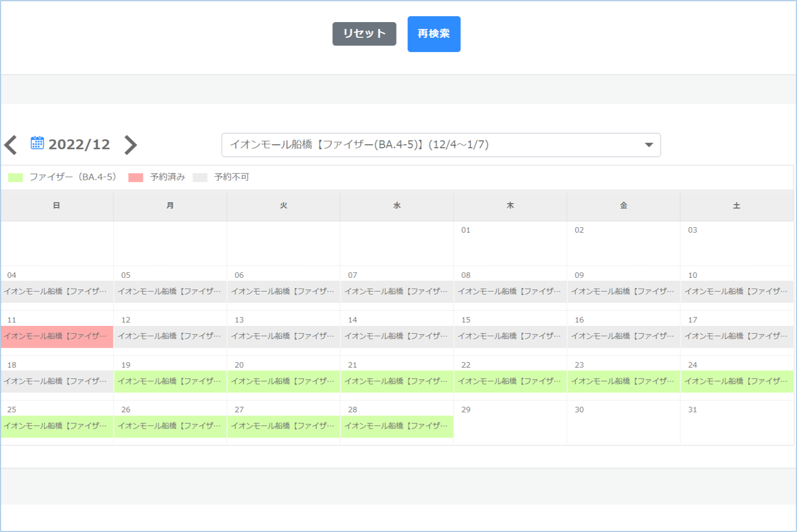Click unavailable slot on day 17
Screen dimensions: 797x532
coord(737,337)
